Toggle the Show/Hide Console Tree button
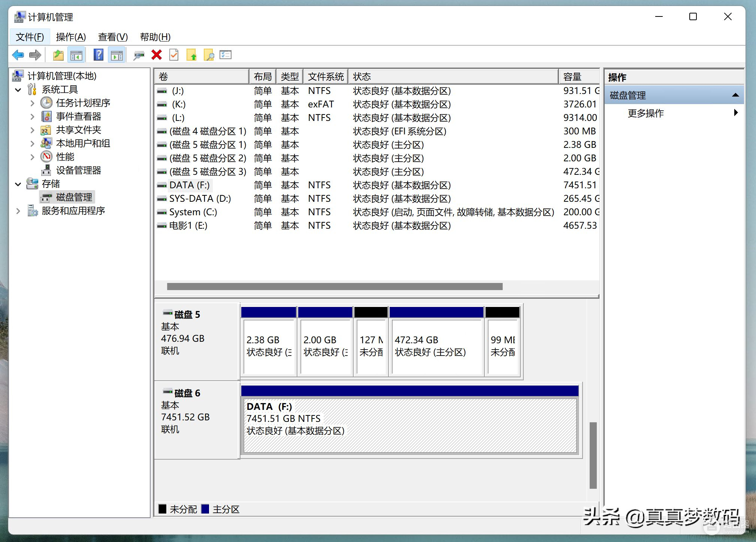The width and height of the screenshot is (756, 542). [76, 55]
